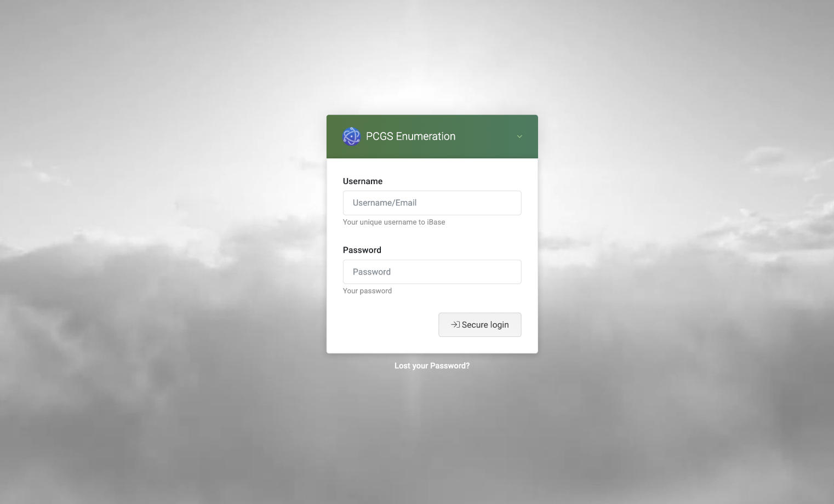The image size is (834, 504).
Task: Focus the Password input field
Action: [432, 272]
